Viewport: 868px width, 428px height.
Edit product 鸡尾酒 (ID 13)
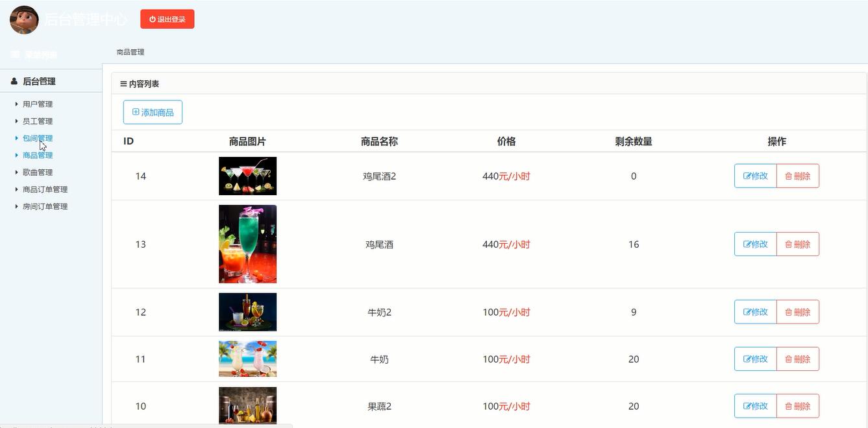pyautogui.click(x=756, y=244)
